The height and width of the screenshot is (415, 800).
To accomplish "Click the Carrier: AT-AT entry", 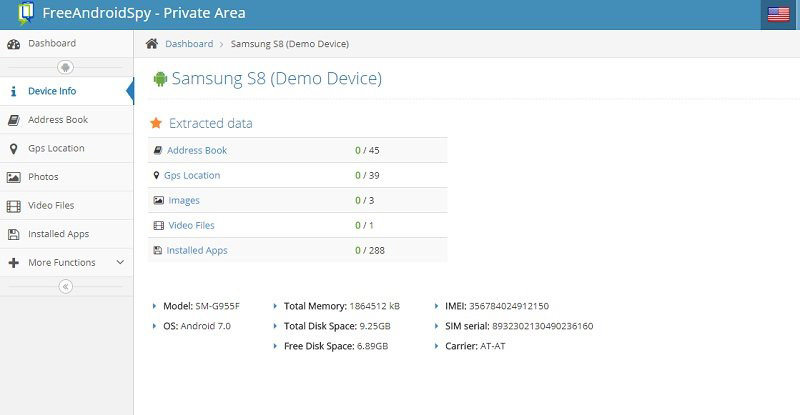I will coord(475,346).
